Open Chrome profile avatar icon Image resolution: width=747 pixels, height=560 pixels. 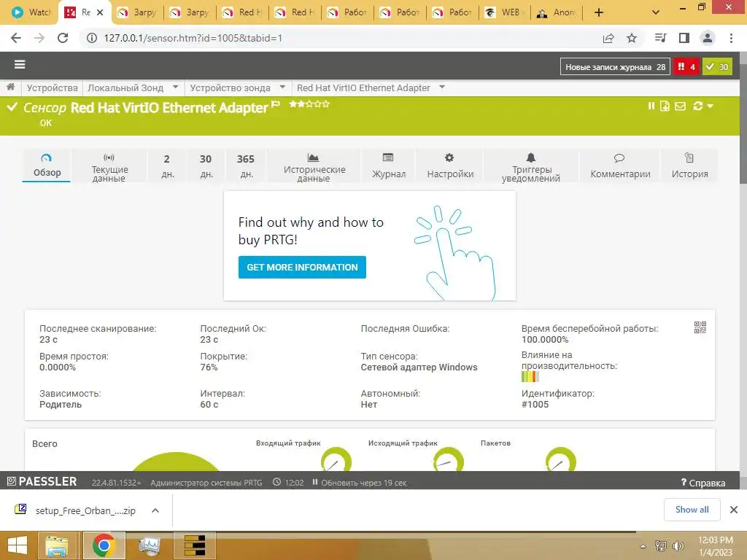coord(708,38)
